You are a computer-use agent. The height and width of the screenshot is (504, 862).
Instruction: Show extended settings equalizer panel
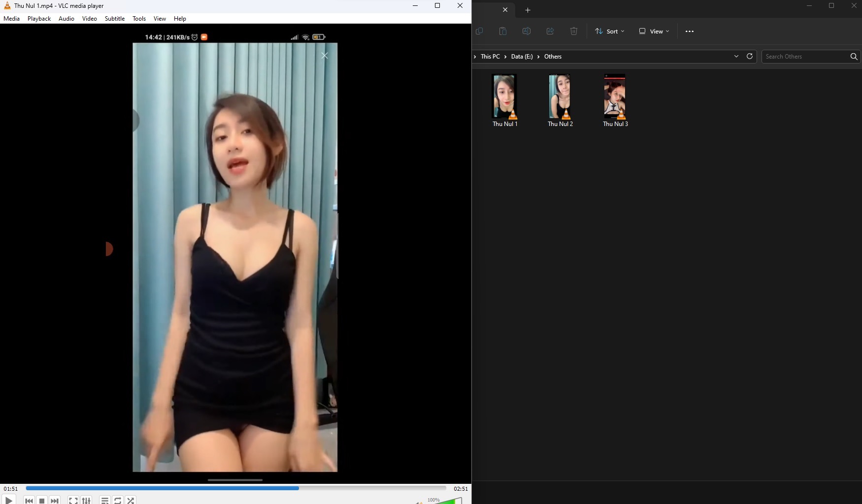click(86, 501)
